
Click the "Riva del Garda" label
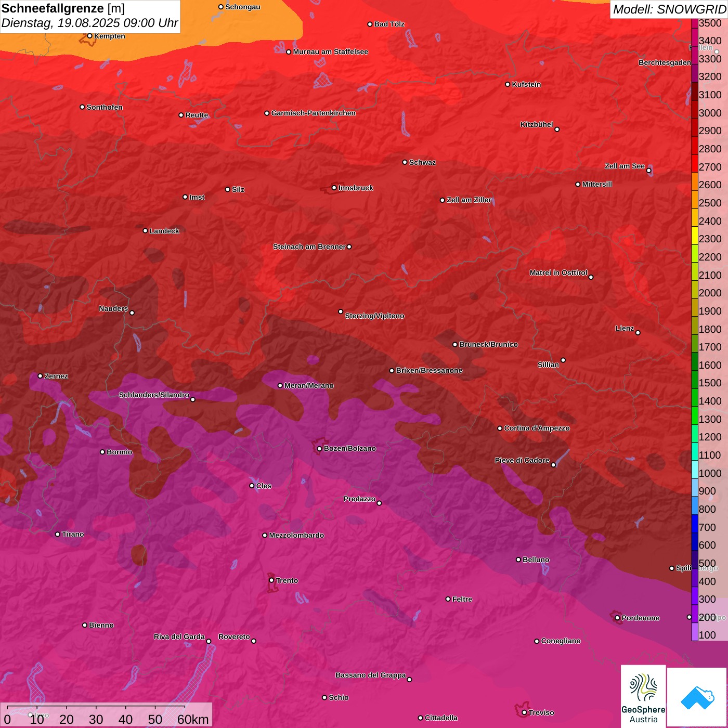(179, 636)
